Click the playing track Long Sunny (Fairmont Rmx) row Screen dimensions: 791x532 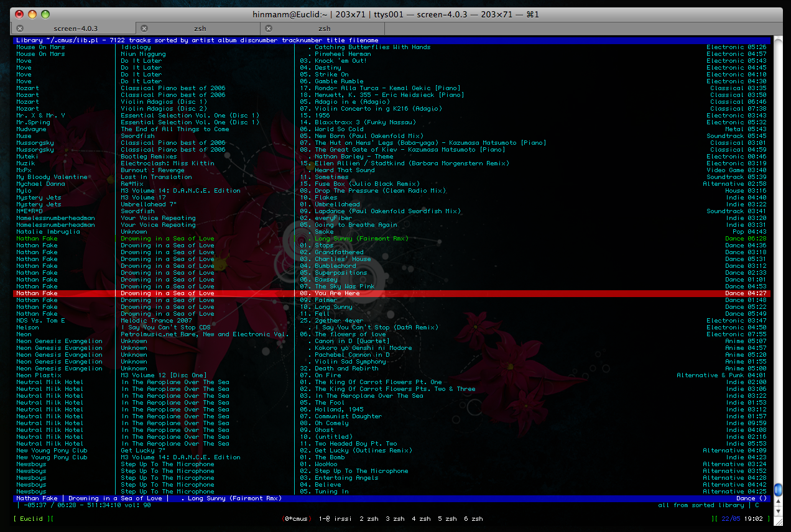click(x=392, y=239)
